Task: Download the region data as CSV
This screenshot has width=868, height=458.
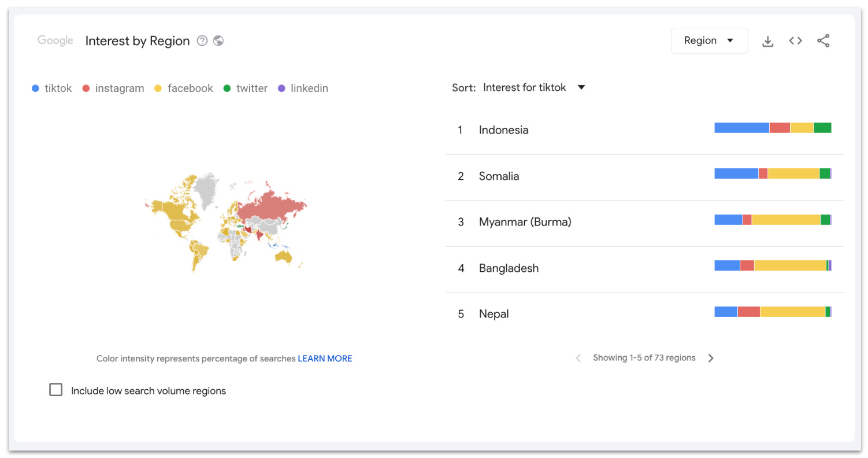Action: [767, 41]
